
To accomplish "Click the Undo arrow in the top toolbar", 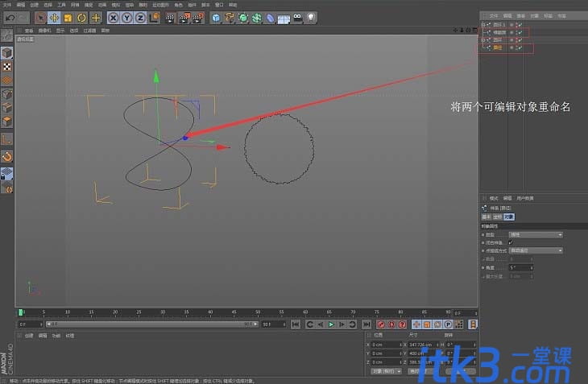I will 10,18.
